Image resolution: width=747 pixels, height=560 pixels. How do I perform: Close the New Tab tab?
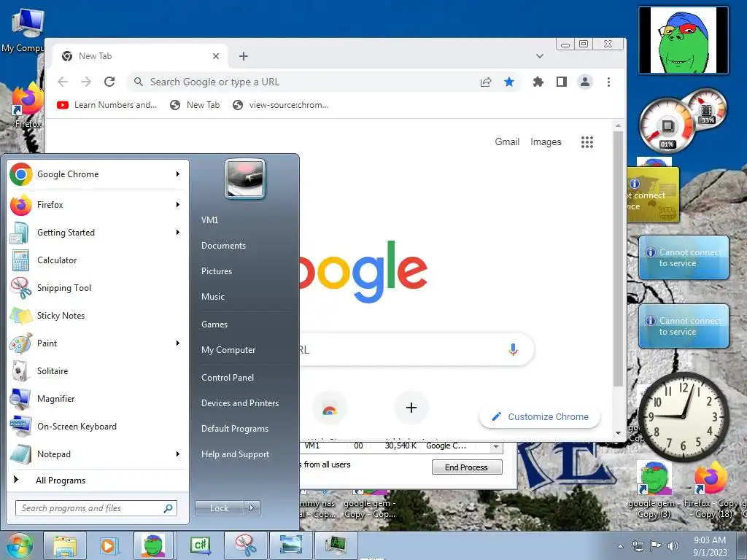click(x=216, y=56)
